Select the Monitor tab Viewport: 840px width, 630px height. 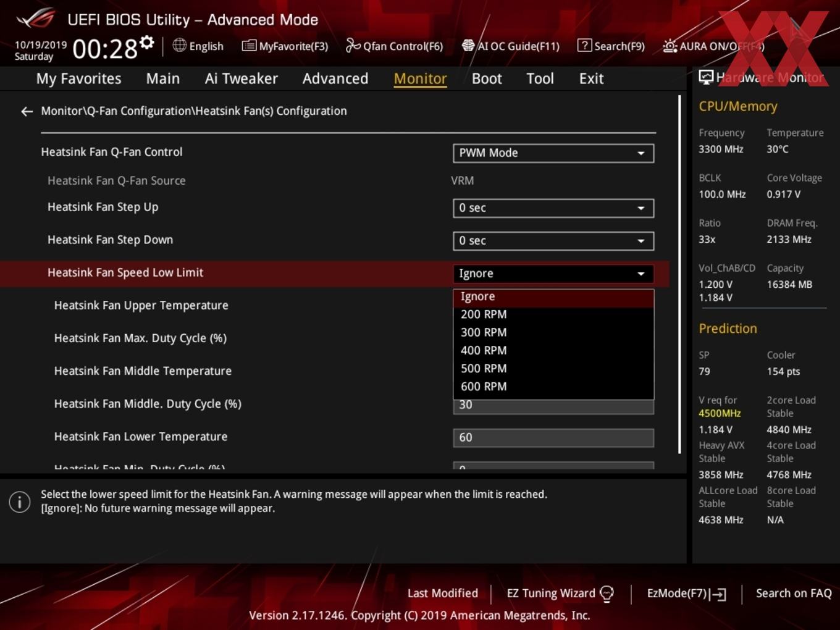[x=420, y=78]
